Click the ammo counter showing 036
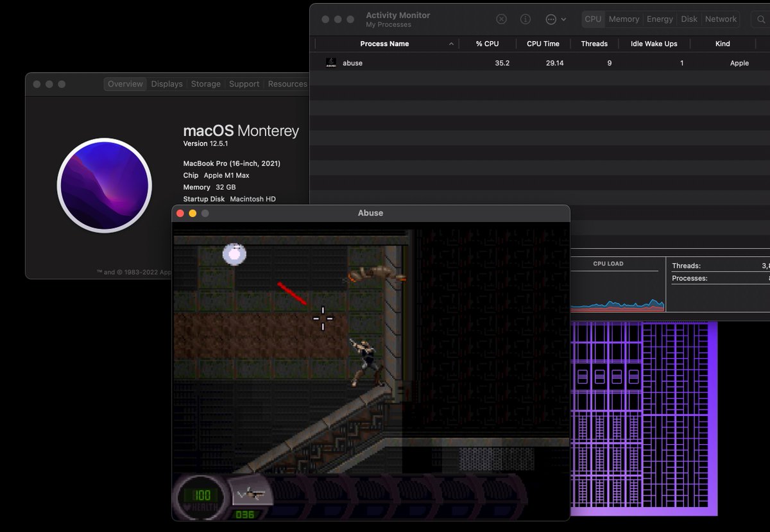 [244, 514]
